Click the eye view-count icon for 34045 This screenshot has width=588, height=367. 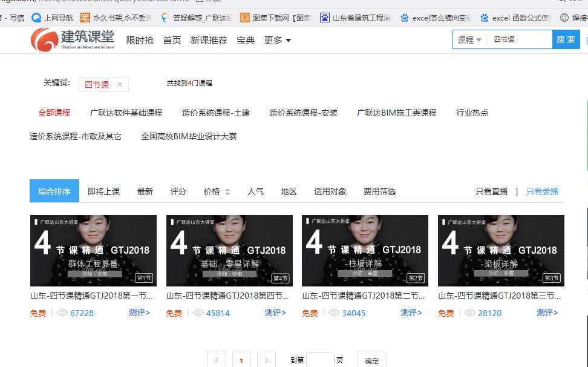click(334, 312)
